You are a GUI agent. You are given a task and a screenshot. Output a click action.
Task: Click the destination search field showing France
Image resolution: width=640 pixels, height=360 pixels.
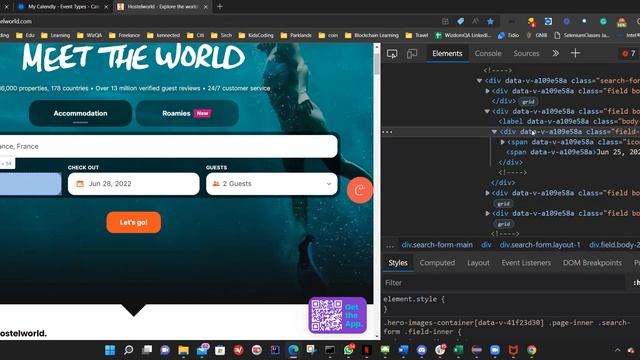tap(169, 146)
